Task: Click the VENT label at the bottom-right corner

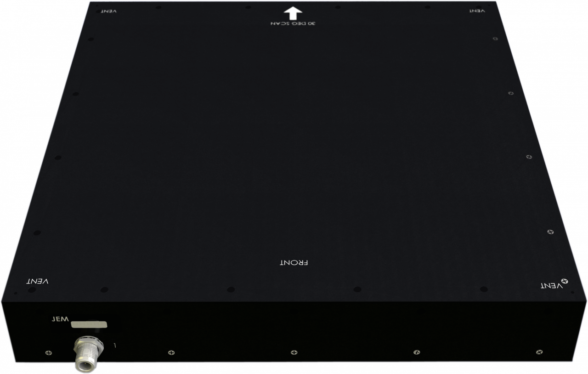Action: pos(551,286)
